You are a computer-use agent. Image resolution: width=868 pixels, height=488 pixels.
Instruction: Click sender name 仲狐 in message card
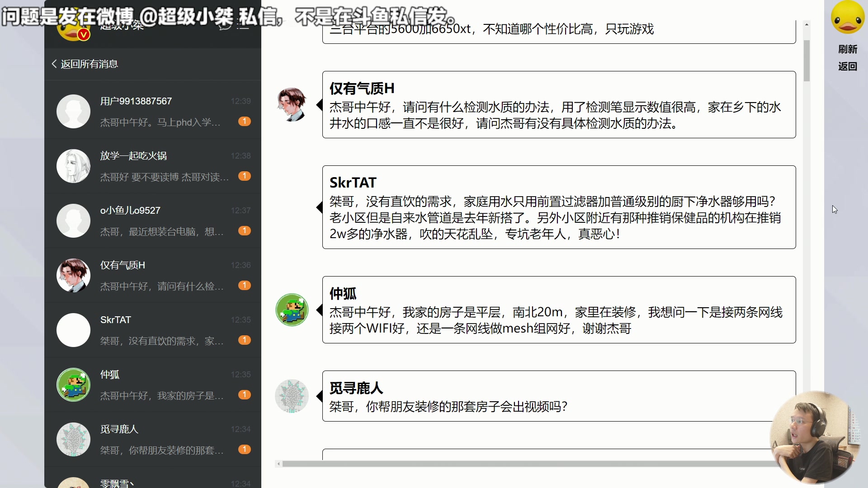coord(343,294)
